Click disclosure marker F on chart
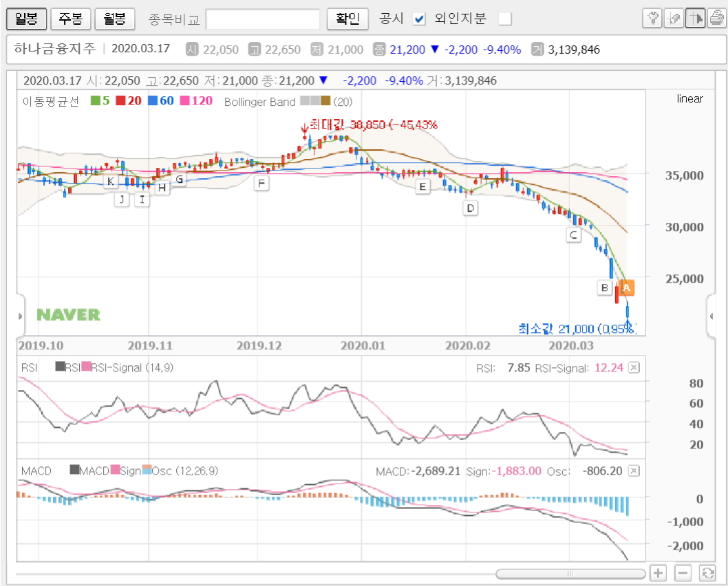728x586 pixels. pos(261,183)
